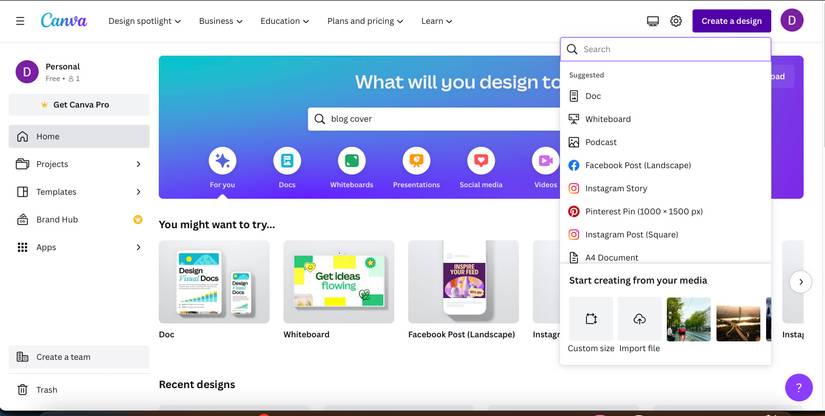The image size is (825, 416).
Task: Click the You might want to try heading
Action: tap(217, 225)
